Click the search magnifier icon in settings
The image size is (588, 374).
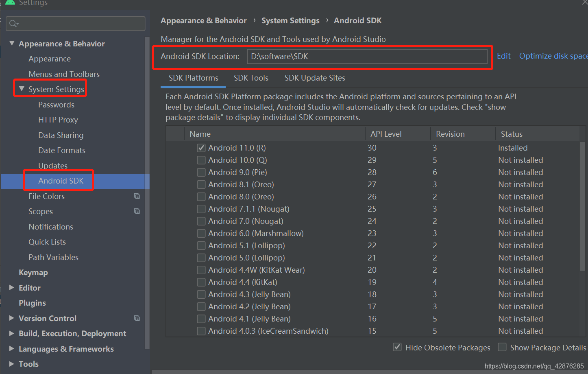(x=14, y=24)
